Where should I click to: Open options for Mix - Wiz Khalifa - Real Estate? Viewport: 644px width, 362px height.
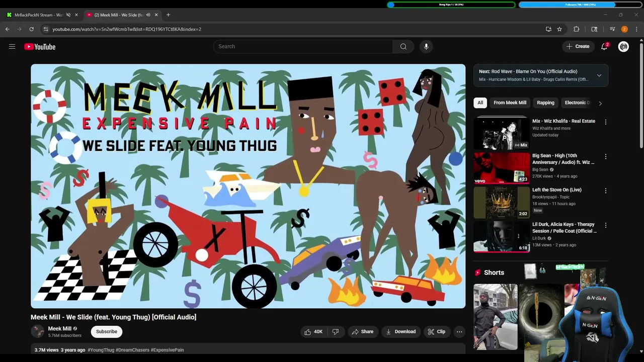click(606, 122)
